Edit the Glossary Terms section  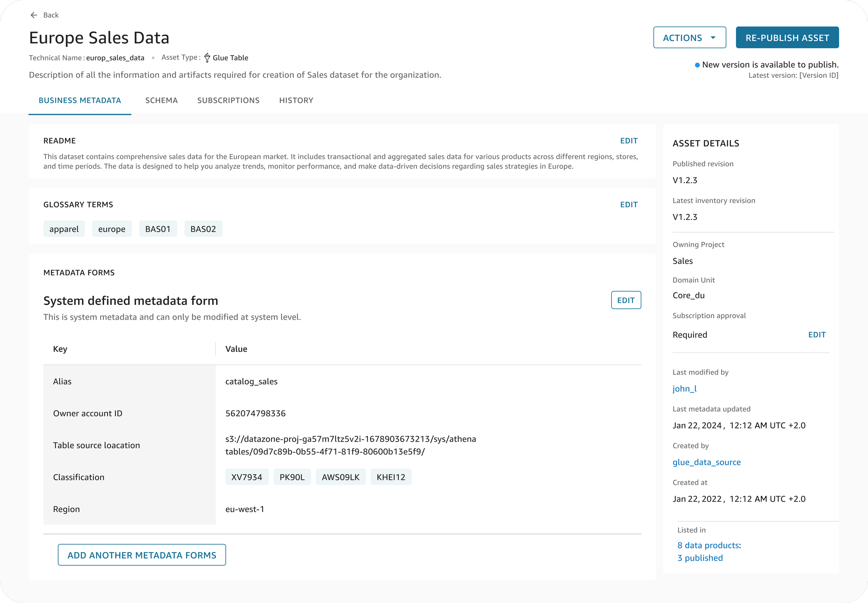628,205
